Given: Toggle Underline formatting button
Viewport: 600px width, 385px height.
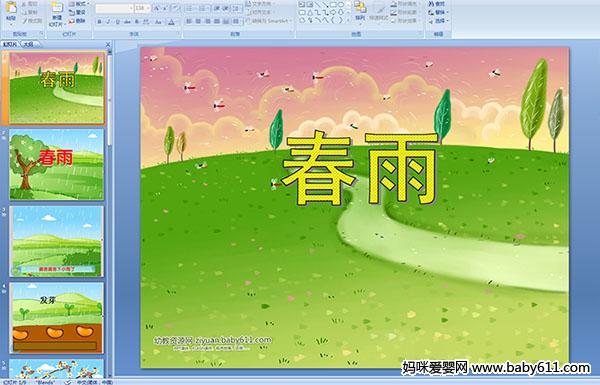Looking at the screenshot, I should click(x=118, y=22).
